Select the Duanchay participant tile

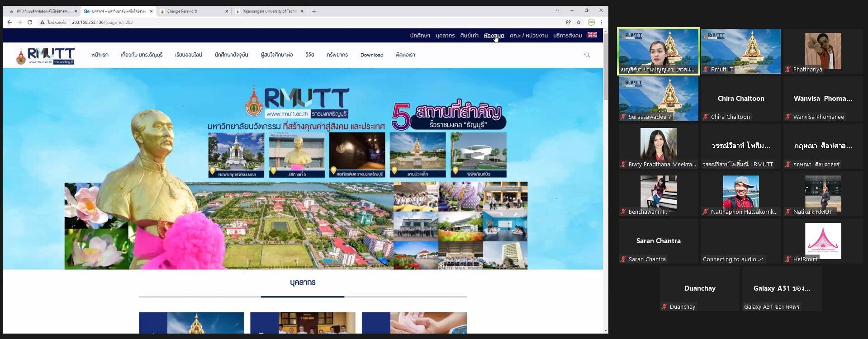[700, 288]
